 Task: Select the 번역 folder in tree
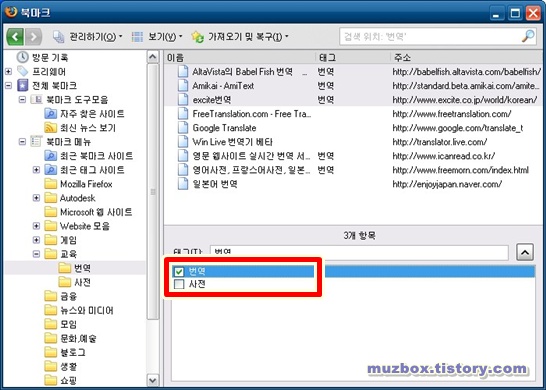75,268
